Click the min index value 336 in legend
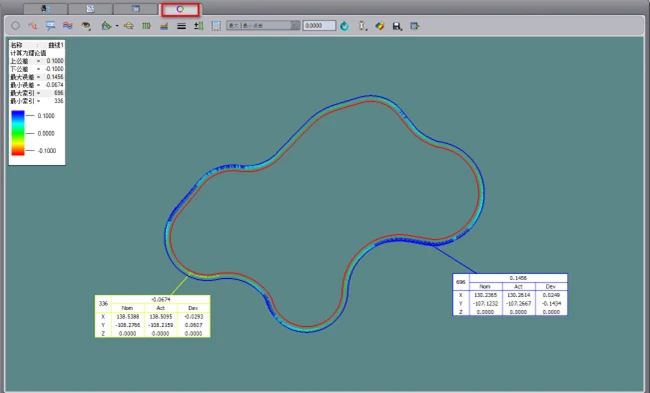The width and height of the screenshot is (650, 393). click(x=58, y=101)
